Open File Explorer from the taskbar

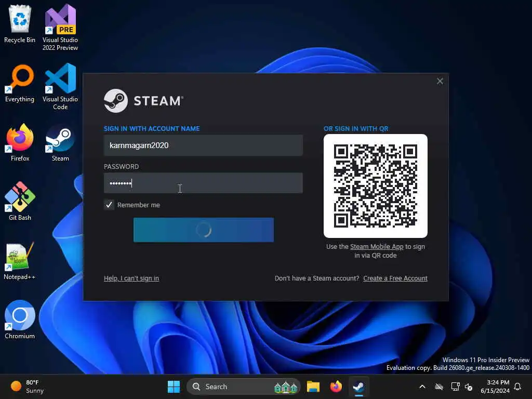point(313,387)
